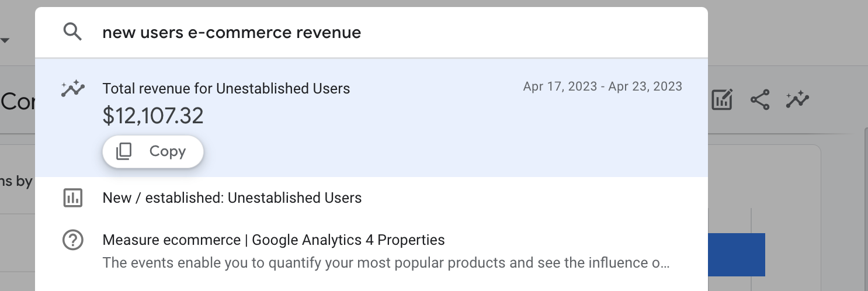Open the Insights icon next to share
The image size is (868, 291).
point(797,100)
